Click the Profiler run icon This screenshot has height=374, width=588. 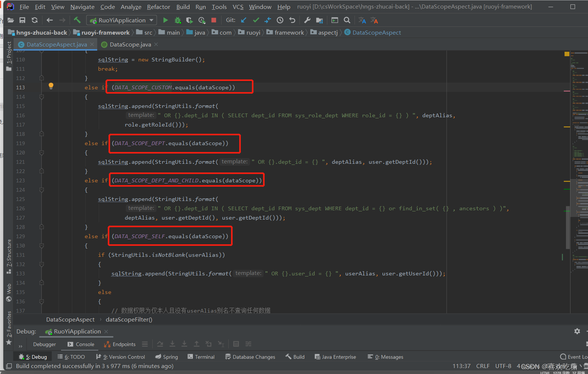click(202, 20)
